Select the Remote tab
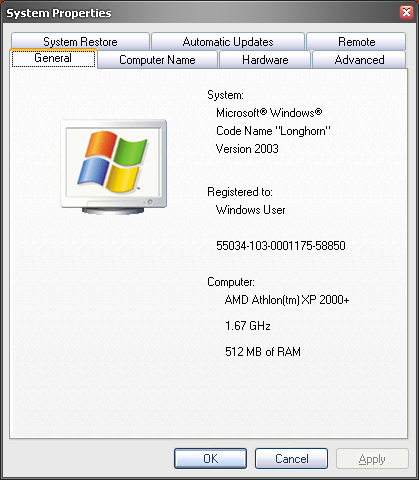Image resolution: width=419 pixels, height=480 pixels. pyautogui.click(x=356, y=42)
